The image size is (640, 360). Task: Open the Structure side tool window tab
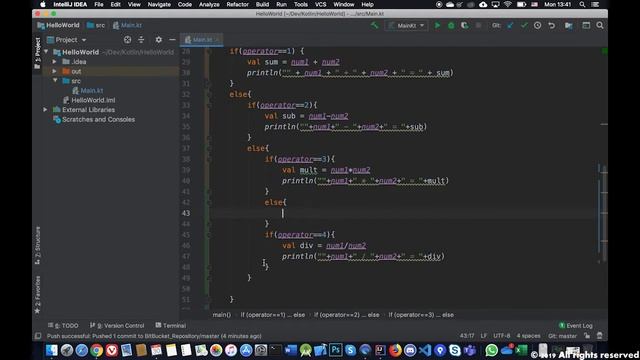[x=38, y=245]
